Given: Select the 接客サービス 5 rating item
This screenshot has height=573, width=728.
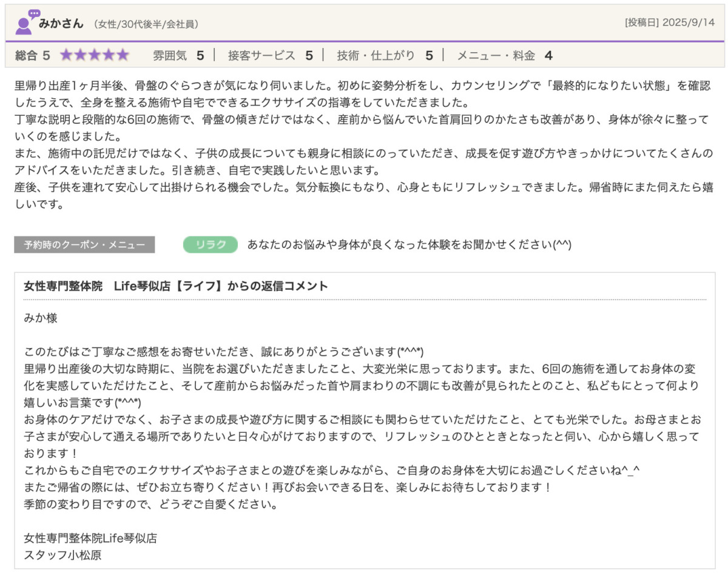Looking at the screenshot, I should click(270, 56).
